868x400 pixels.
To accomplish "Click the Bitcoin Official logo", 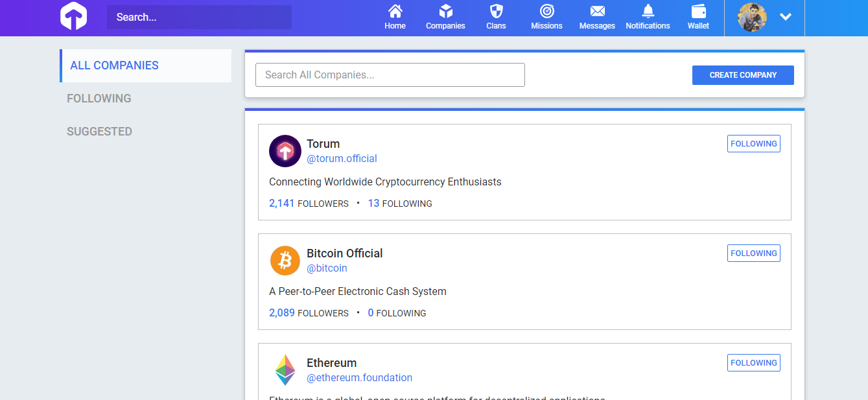I will (285, 261).
